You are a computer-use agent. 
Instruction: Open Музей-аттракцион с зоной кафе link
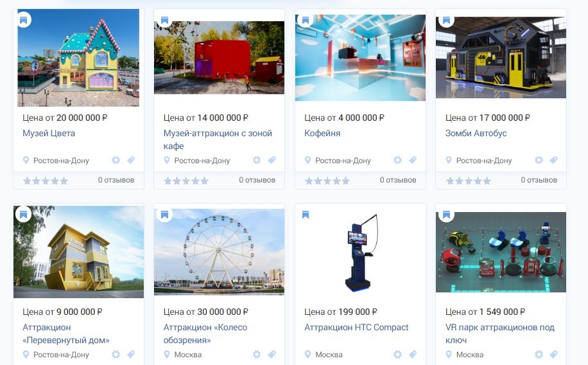tap(218, 139)
